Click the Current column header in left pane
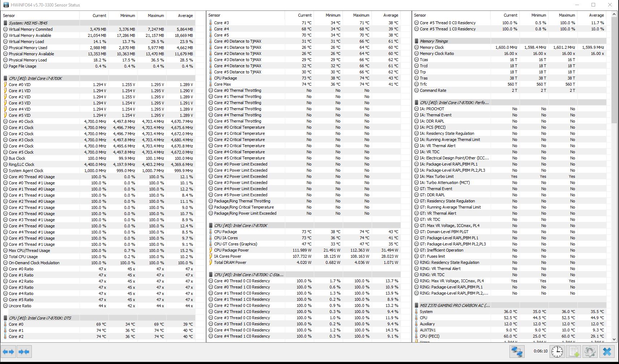Screen dimensions: 619x364 tap(94, 16)
